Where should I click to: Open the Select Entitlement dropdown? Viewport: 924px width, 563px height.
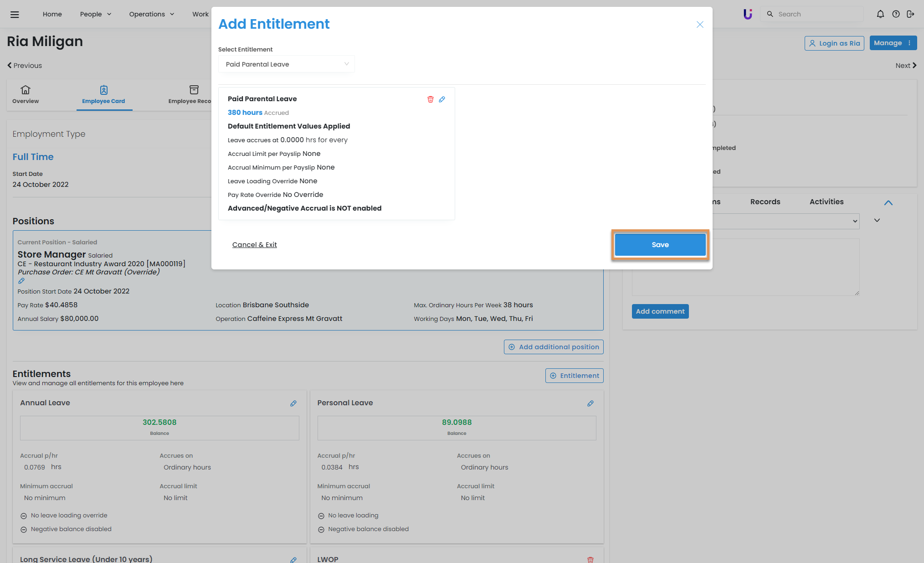tap(286, 64)
